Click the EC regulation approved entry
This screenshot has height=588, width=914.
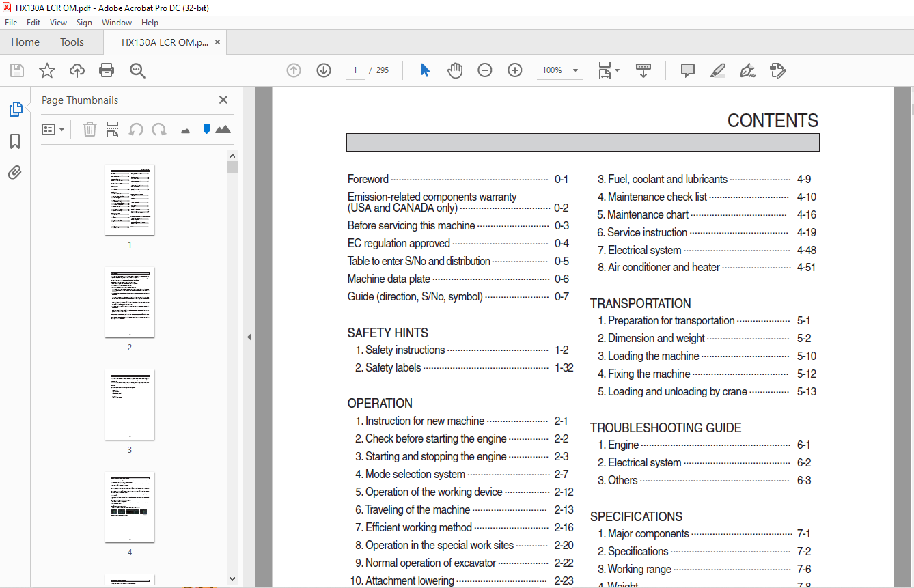(x=458, y=243)
